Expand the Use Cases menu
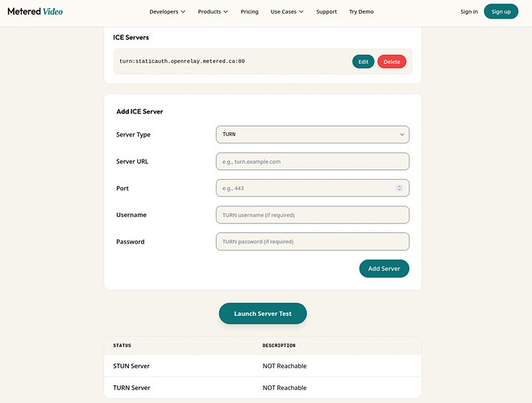This screenshot has height=403, width=532. 287,12
